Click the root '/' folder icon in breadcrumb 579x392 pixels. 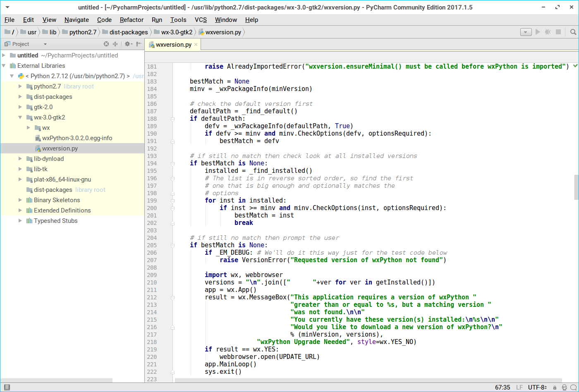[7, 32]
